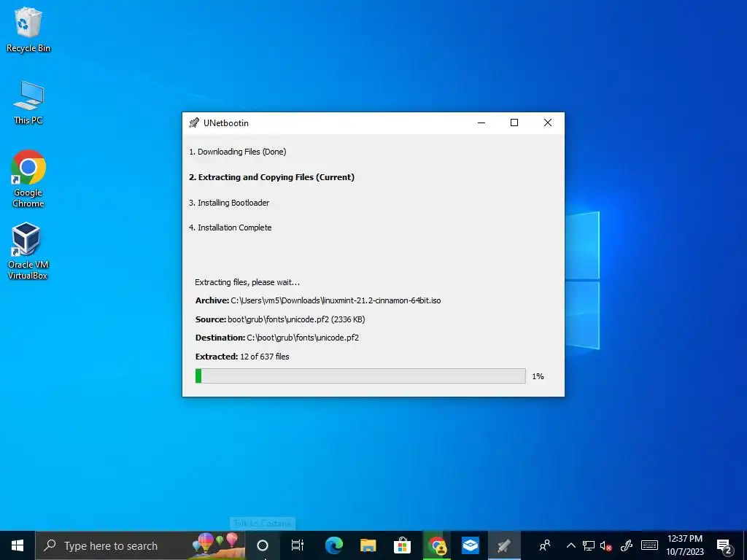Image resolution: width=747 pixels, height=560 pixels.
Task: Minimize the UNetbootin window
Action: click(481, 122)
